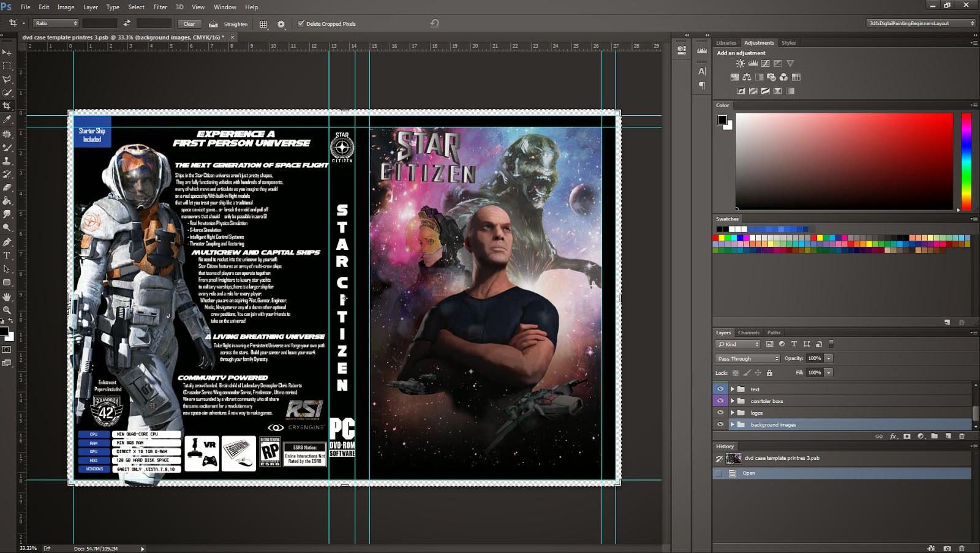Hide the conrtoler boxs layer group
980x553 pixels.
coord(720,401)
